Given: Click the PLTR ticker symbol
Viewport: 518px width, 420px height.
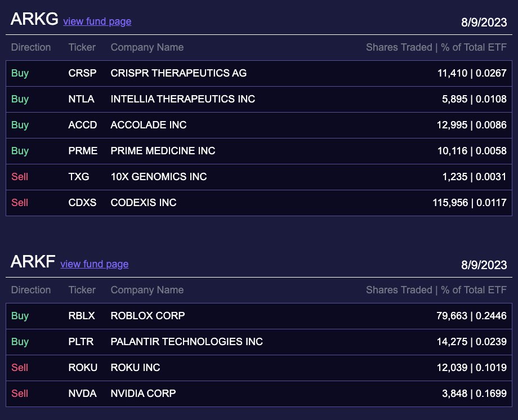Looking at the screenshot, I should tap(82, 342).
